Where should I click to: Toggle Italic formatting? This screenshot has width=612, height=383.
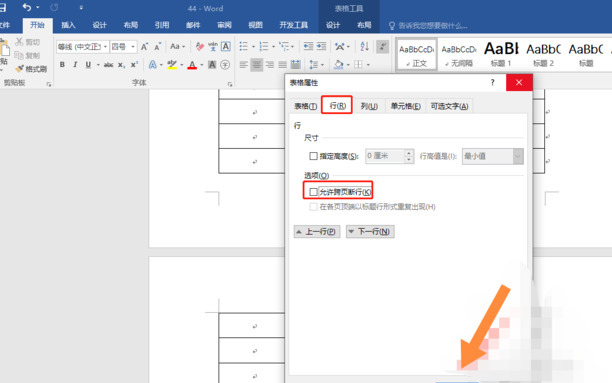pos(75,65)
